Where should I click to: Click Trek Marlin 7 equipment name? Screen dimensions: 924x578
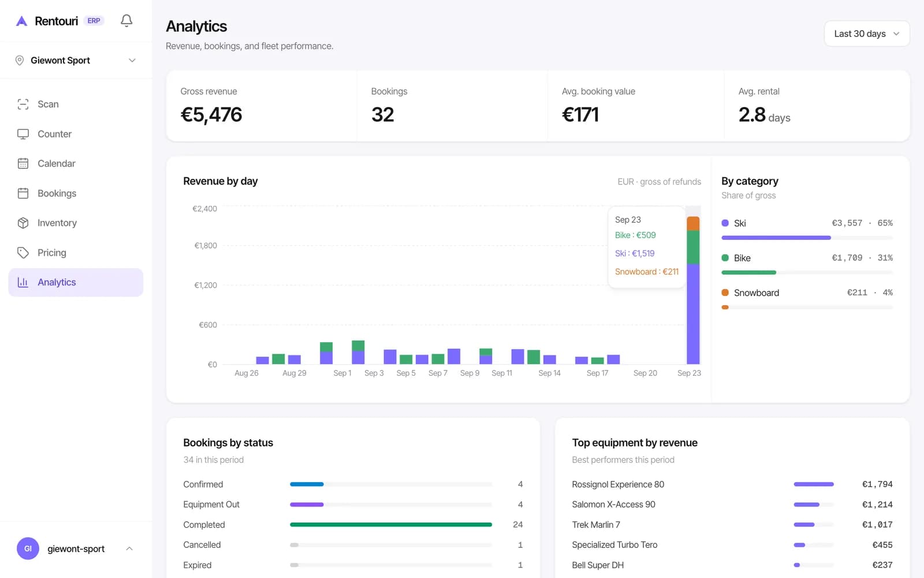pyautogui.click(x=596, y=525)
